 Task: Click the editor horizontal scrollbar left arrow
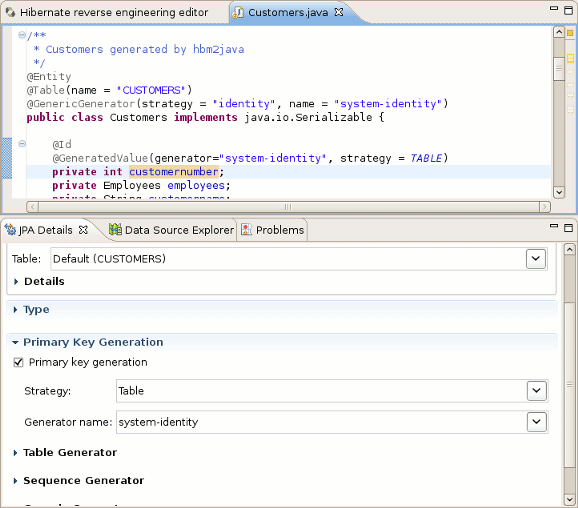point(32,207)
